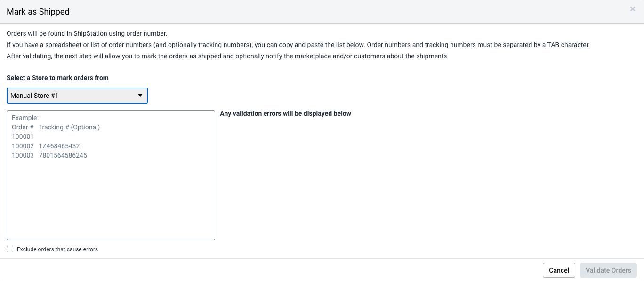The width and height of the screenshot is (644, 281).
Task: Click 'Any validation errors will be displayed below' text
Action: tap(285, 113)
